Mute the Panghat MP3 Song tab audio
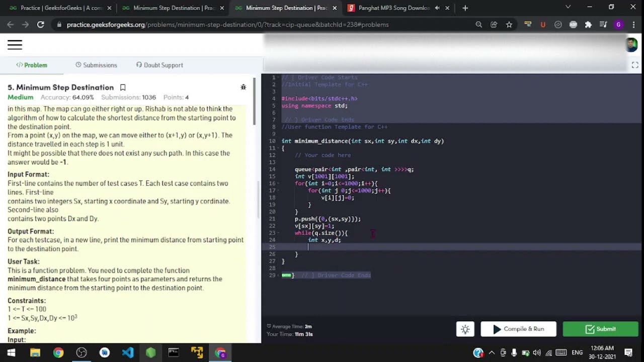This screenshot has width=644, height=362. (437, 8)
